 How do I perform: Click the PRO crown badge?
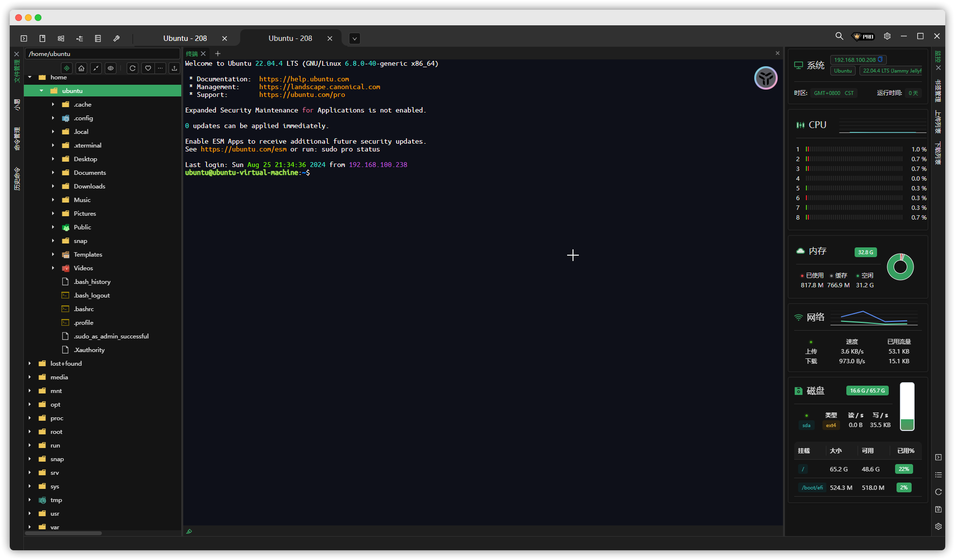click(863, 37)
